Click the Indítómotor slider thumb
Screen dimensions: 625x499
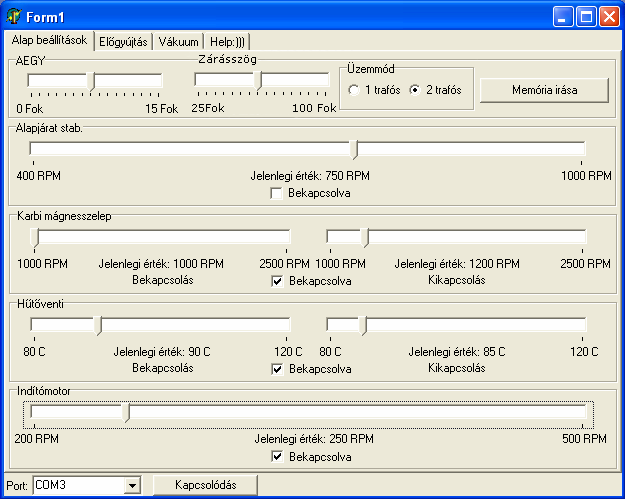click(x=126, y=413)
